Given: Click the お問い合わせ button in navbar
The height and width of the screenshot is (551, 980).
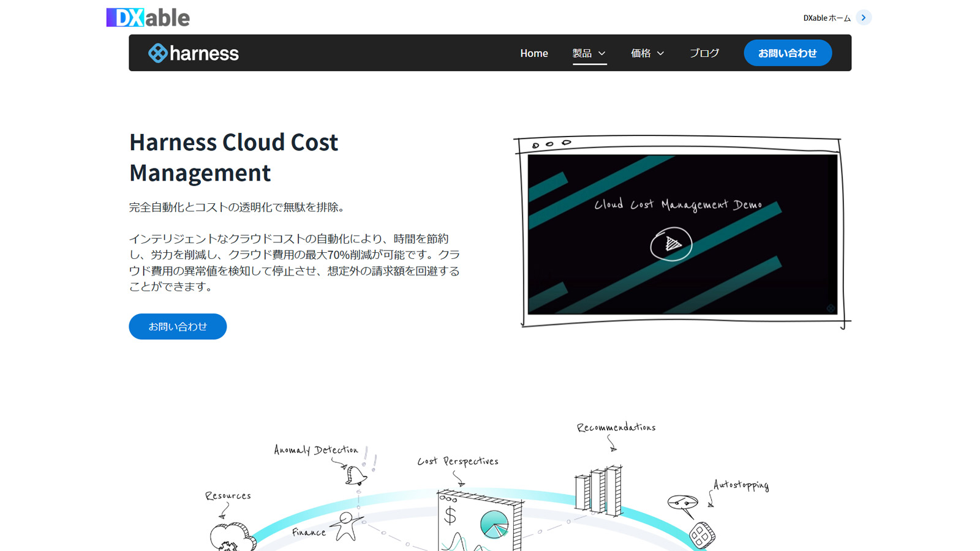Looking at the screenshot, I should (x=788, y=53).
